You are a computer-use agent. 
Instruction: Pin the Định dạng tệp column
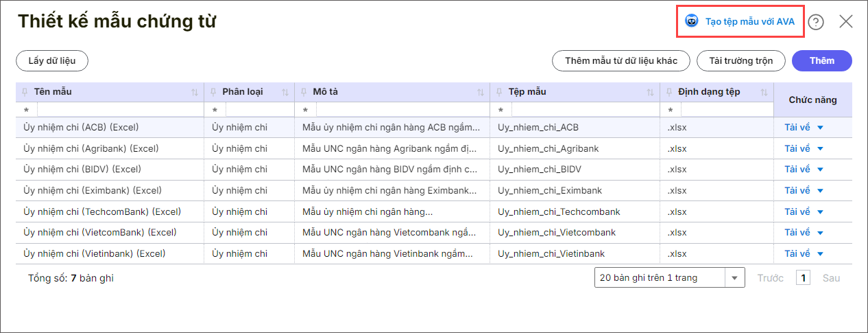coord(669,92)
